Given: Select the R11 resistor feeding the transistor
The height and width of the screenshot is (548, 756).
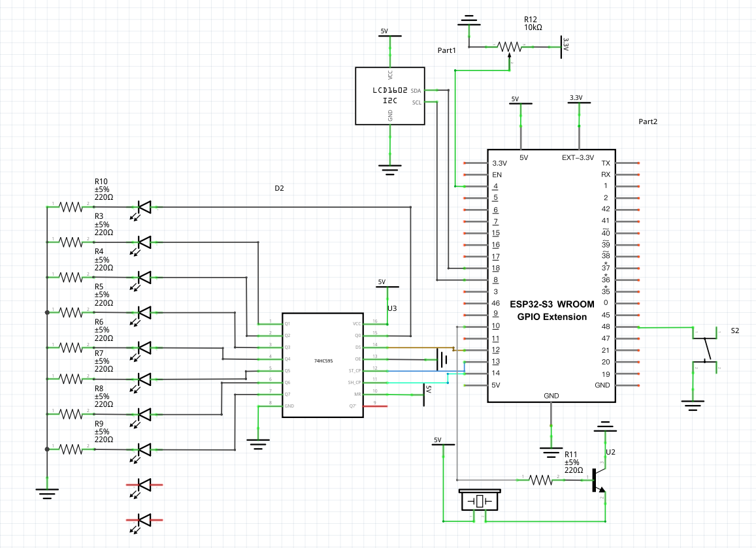Looking at the screenshot, I should tap(540, 479).
